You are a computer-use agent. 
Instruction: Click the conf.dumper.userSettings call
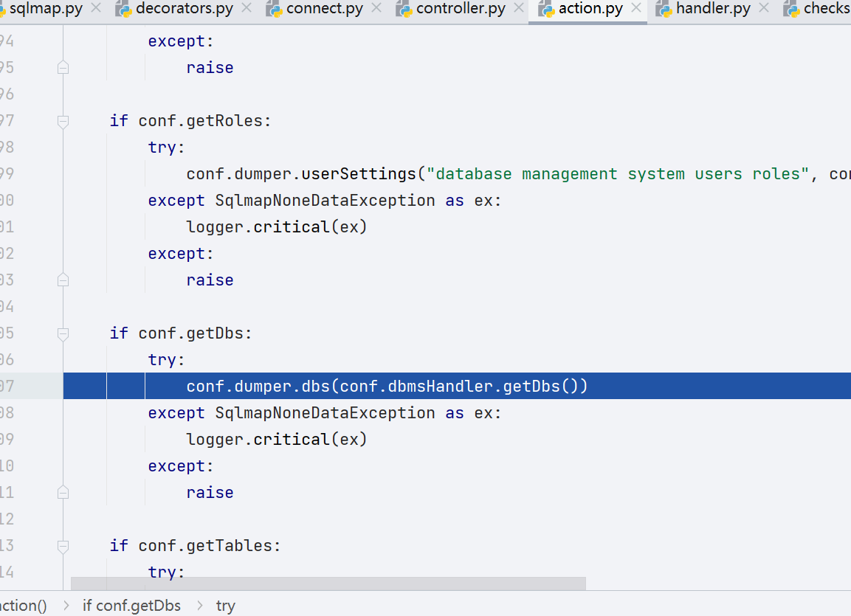tap(301, 173)
